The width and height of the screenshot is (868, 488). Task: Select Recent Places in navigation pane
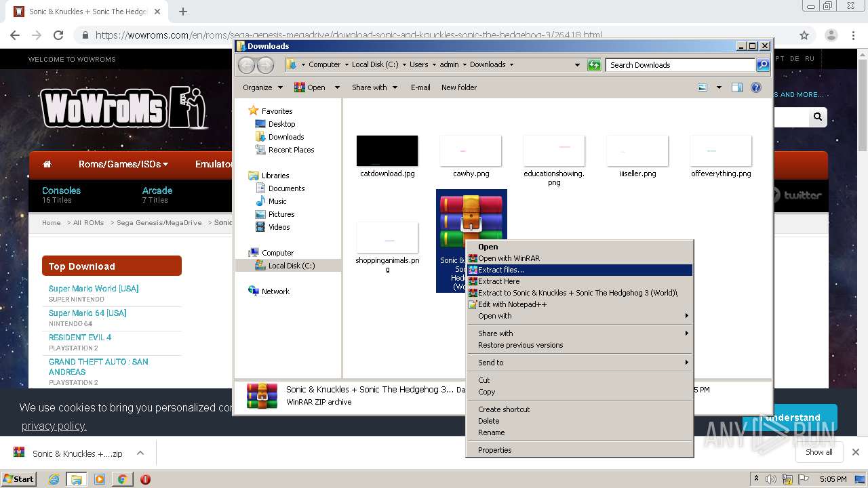[291, 150]
